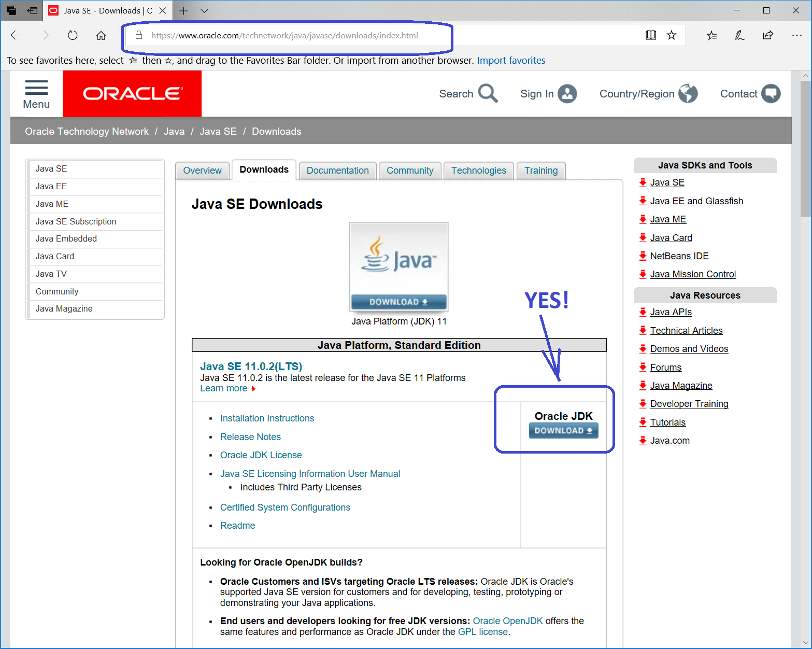The image size is (812, 649).
Task: Click the Oracle logo
Action: [x=132, y=94]
